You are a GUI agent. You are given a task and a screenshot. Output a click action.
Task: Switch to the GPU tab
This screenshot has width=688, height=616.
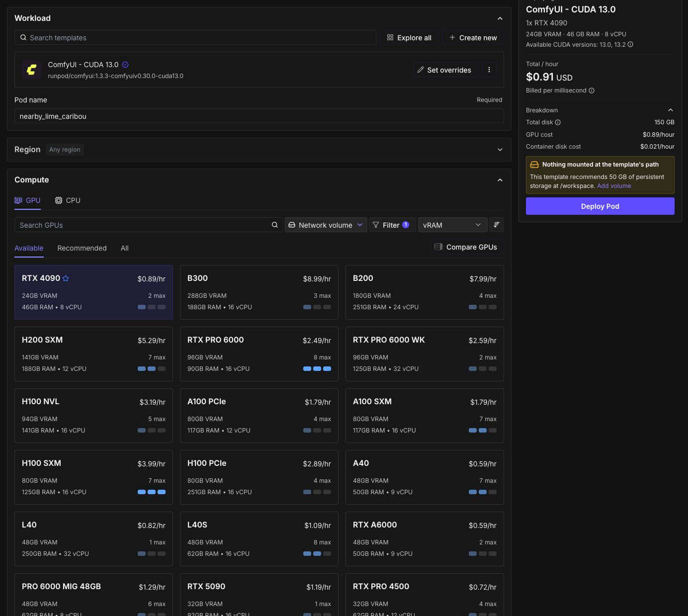point(27,200)
